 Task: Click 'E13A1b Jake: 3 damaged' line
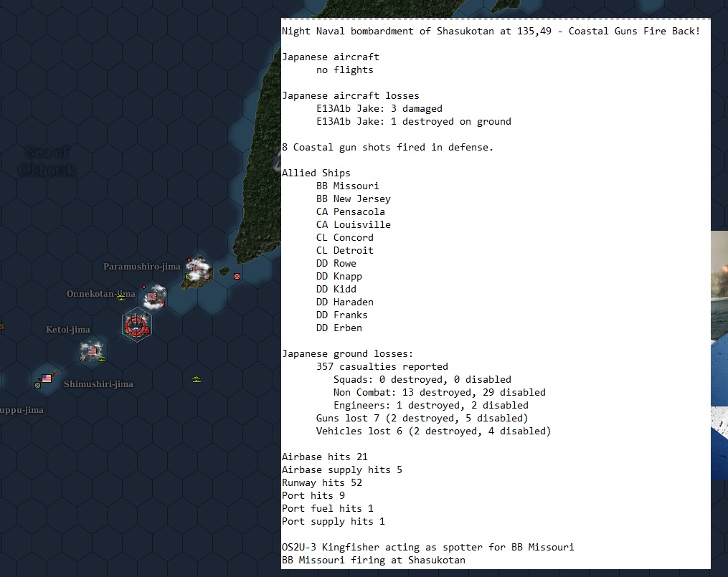[379, 108]
